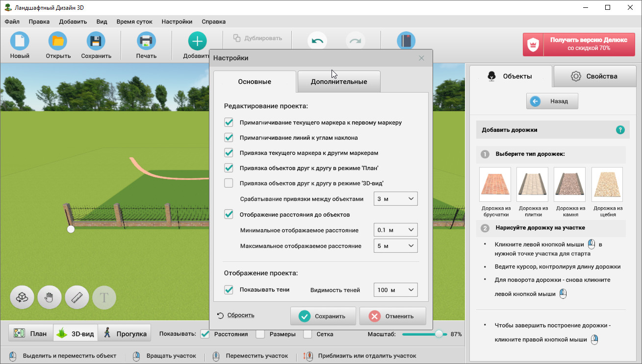Select the ruler measurement tool

click(x=77, y=297)
